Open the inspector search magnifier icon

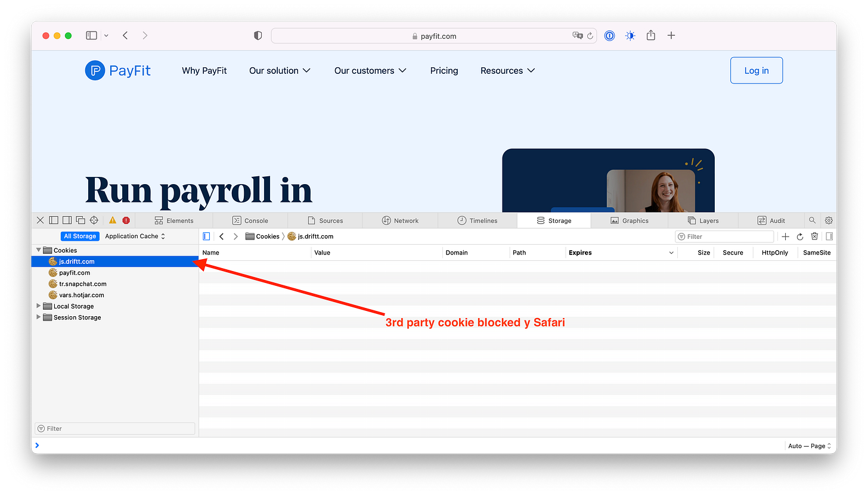point(812,220)
